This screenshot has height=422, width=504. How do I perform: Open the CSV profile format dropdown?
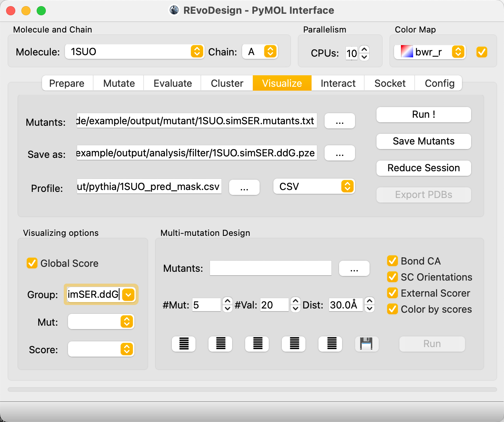click(314, 186)
